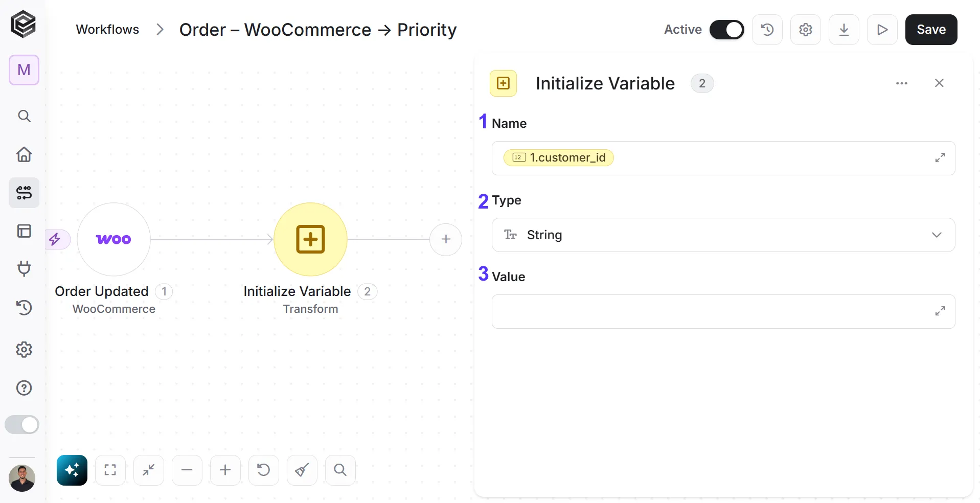Click the Save button
The height and width of the screenshot is (503, 980).
tap(931, 30)
